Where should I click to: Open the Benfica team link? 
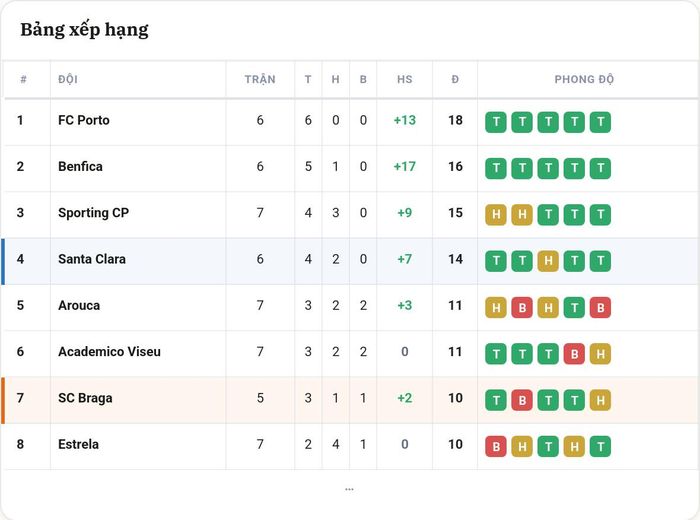click(80, 166)
